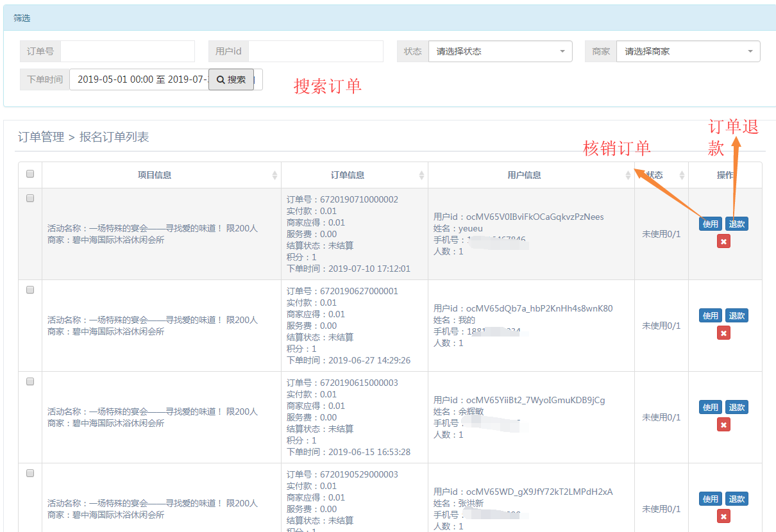This screenshot has height=532, width=776.
Task: Click 未使用0/1 status of order 6720190627000001
Action: pyautogui.click(x=661, y=326)
